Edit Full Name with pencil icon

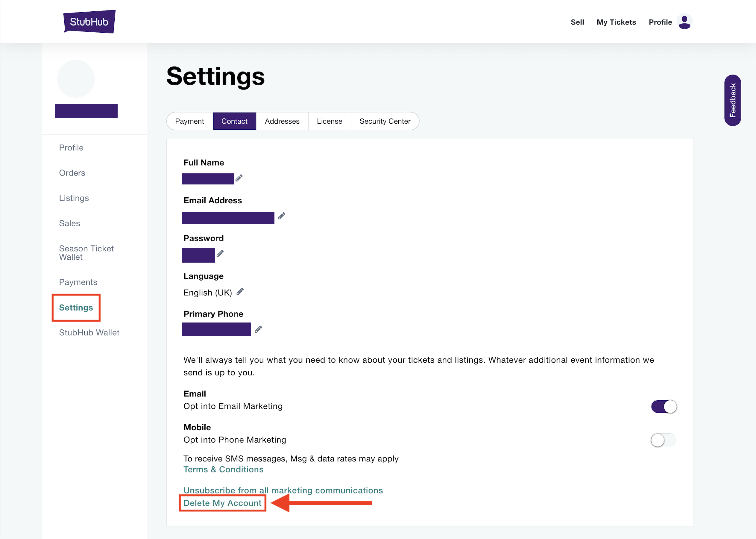[x=239, y=178]
